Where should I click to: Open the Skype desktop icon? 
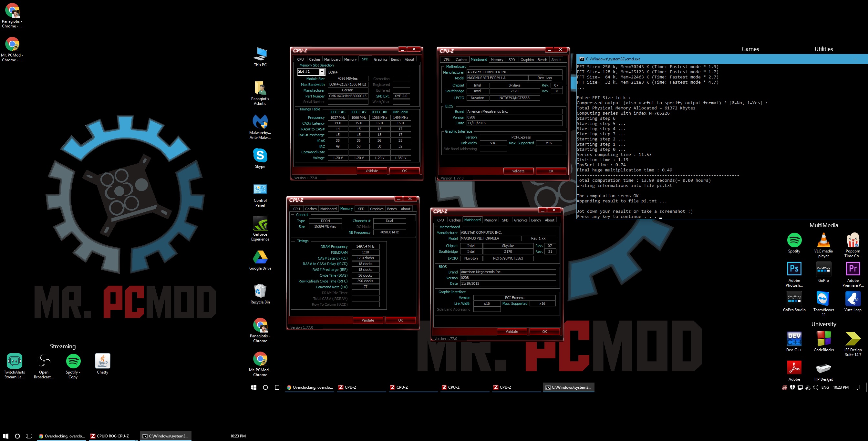coord(260,158)
